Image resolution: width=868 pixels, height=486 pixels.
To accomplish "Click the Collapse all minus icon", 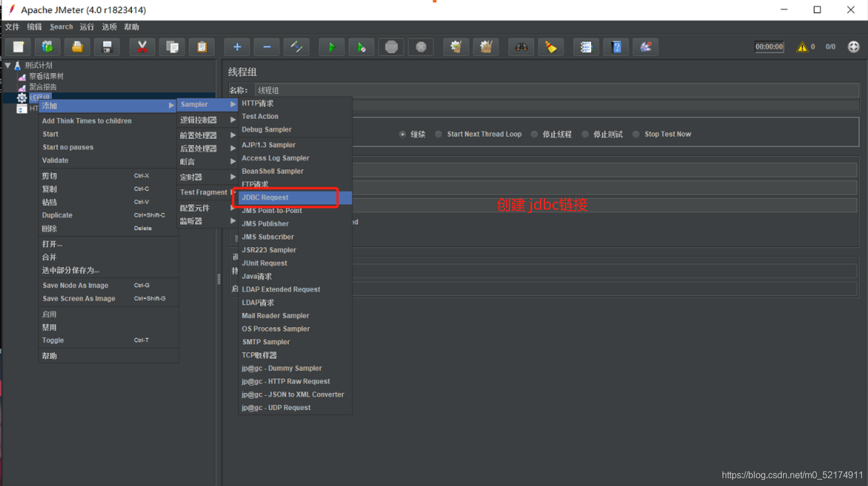I will pos(267,47).
